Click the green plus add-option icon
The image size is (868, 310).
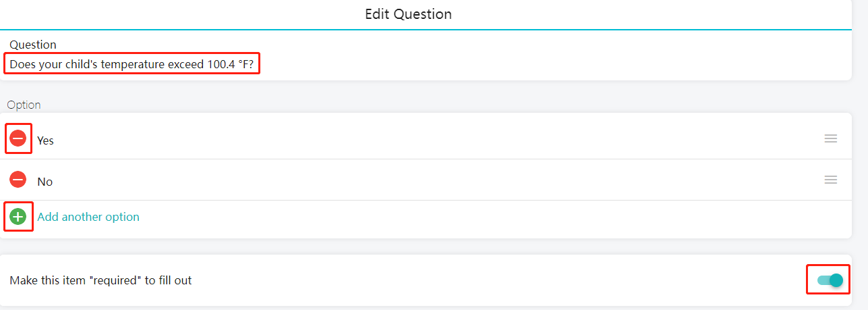click(x=18, y=217)
